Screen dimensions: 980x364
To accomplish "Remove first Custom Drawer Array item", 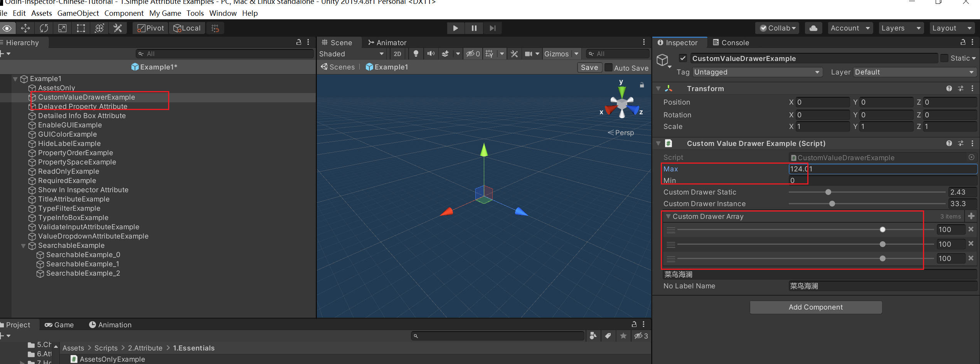I will coord(971,229).
